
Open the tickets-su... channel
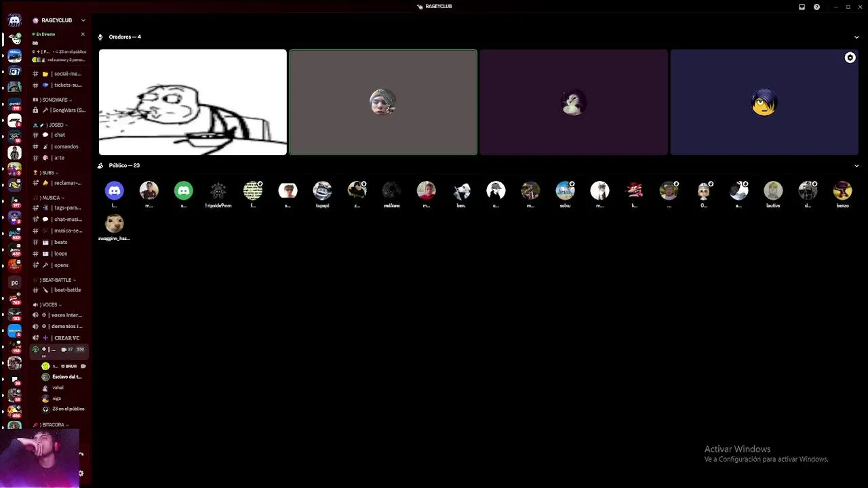coord(59,85)
